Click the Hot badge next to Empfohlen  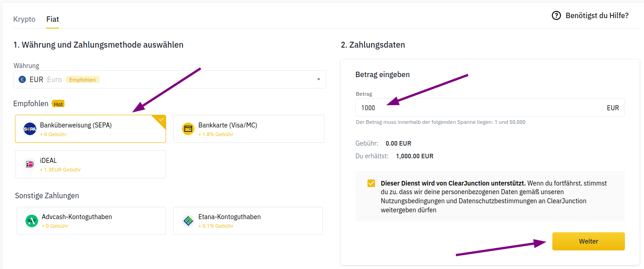click(58, 103)
